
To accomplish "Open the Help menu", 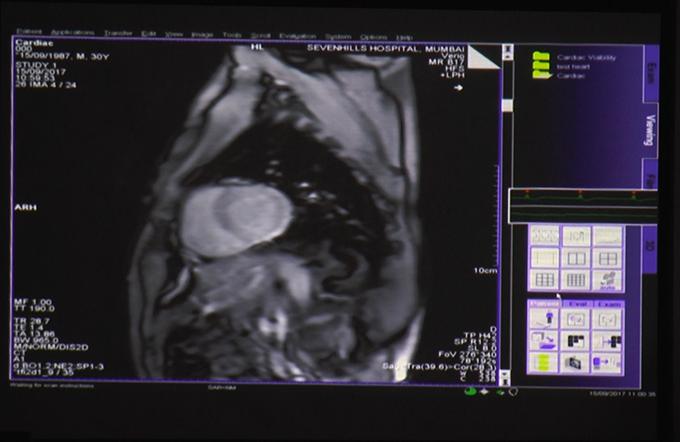I will [x=404, y=37].
